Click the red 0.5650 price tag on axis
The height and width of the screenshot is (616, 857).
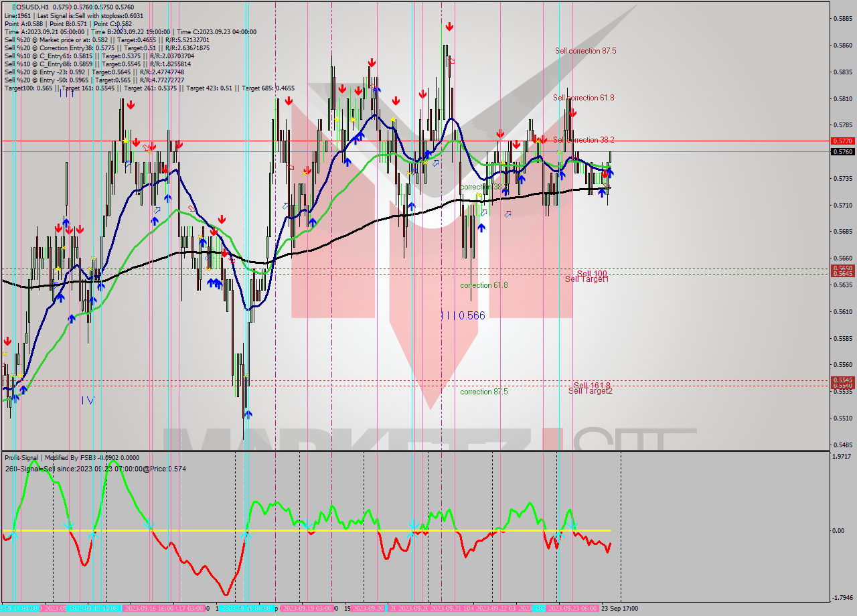(x=842, y=268)
